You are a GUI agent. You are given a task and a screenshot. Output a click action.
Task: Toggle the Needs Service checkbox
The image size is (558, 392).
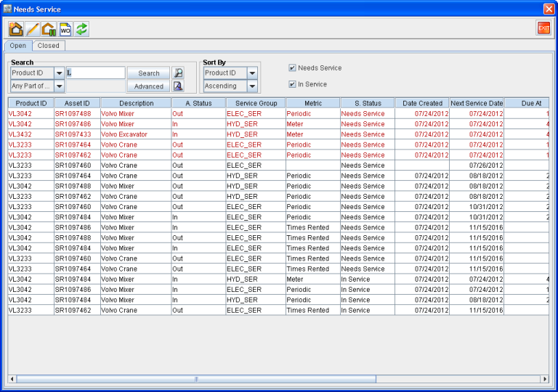[292, 68]
